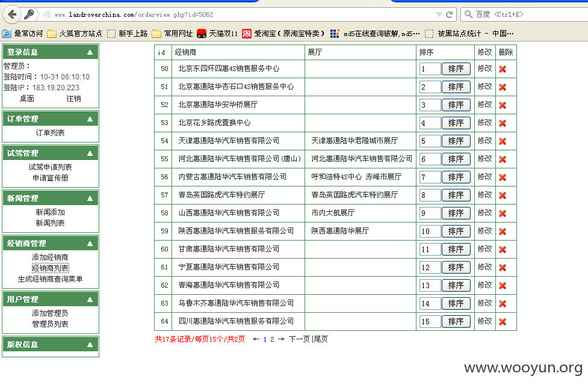Click the URL address field
Screen dimensions: 588x385
[240, 14]
